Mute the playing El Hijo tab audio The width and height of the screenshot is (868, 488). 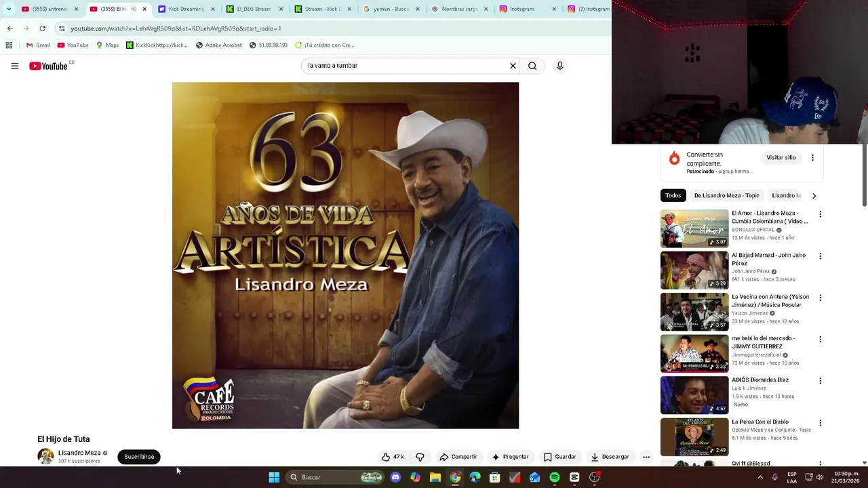134,9
